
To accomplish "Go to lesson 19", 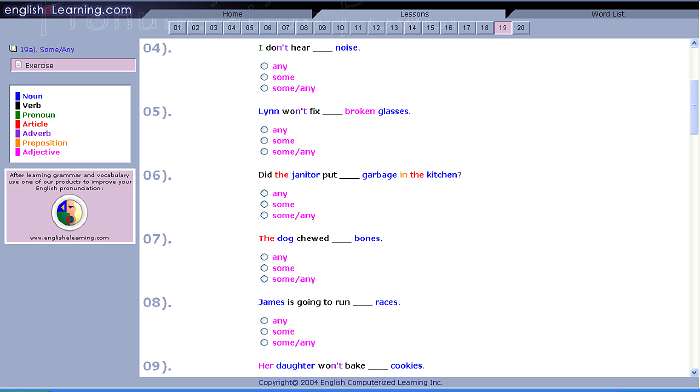I will [503, 28].
